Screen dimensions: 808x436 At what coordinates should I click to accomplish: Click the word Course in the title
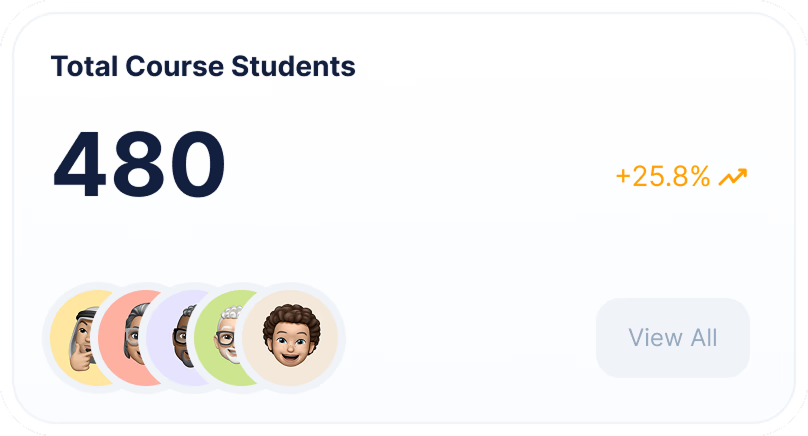[x=174, y=66]
